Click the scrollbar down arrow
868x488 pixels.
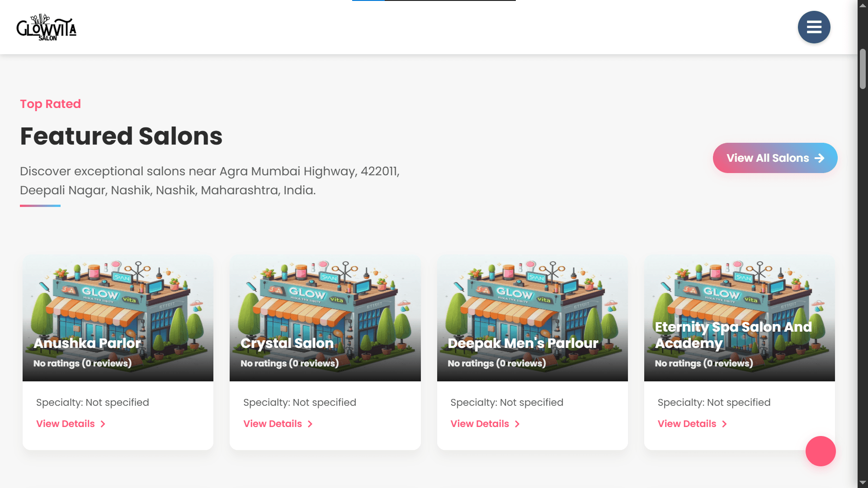point(863,483)
